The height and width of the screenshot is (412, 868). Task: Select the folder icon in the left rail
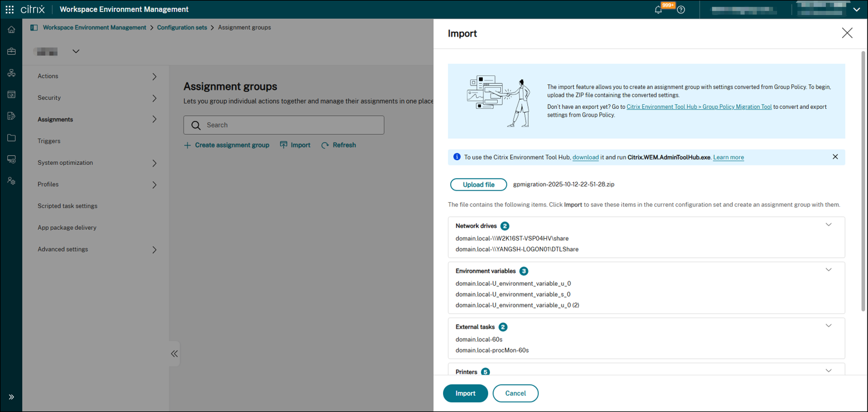pyautogui.click(x=11, y=137)
